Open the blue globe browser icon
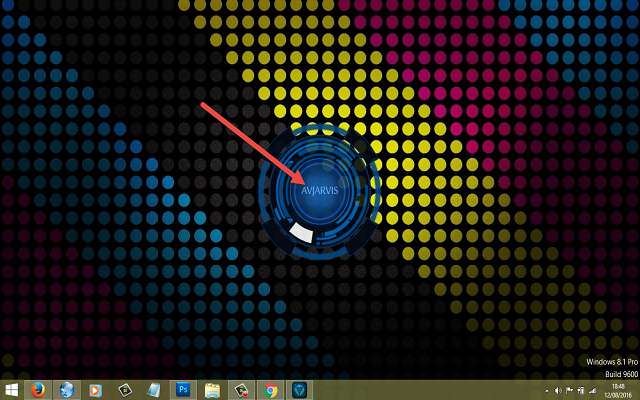 tap(67, 389)
